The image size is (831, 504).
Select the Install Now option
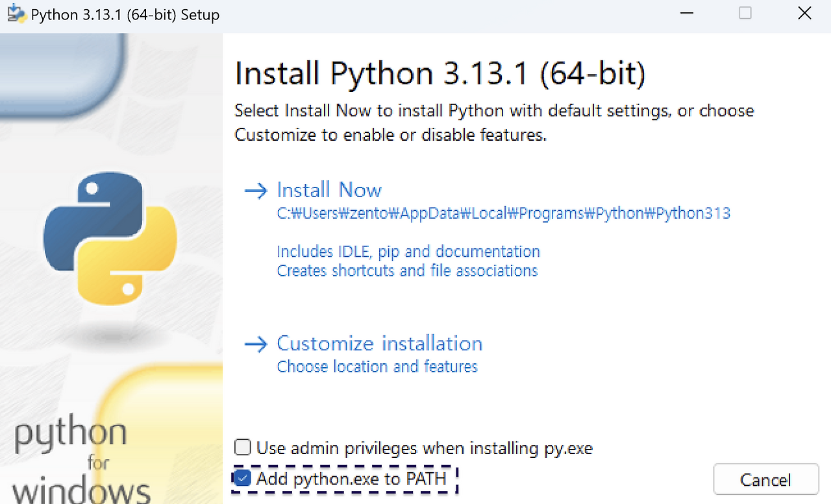pyautogui.click(x=329, y=189)
